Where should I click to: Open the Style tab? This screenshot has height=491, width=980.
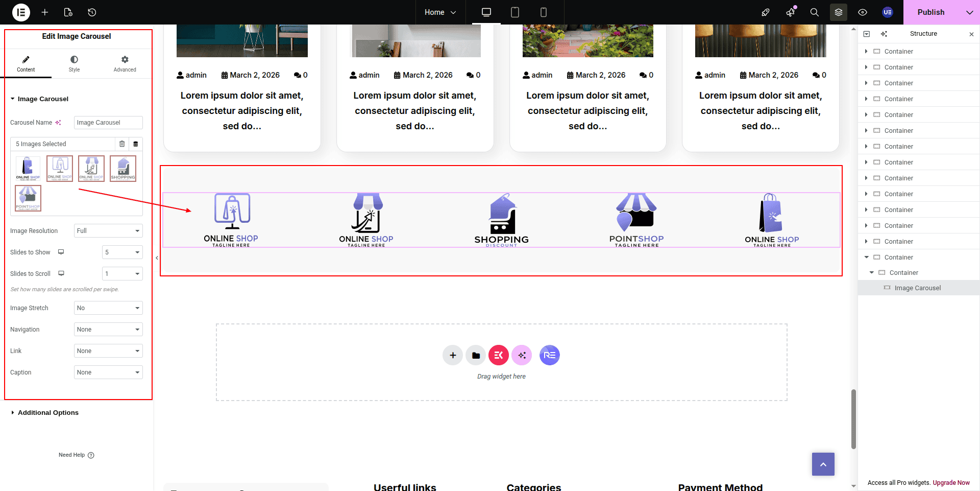[74, 64]
